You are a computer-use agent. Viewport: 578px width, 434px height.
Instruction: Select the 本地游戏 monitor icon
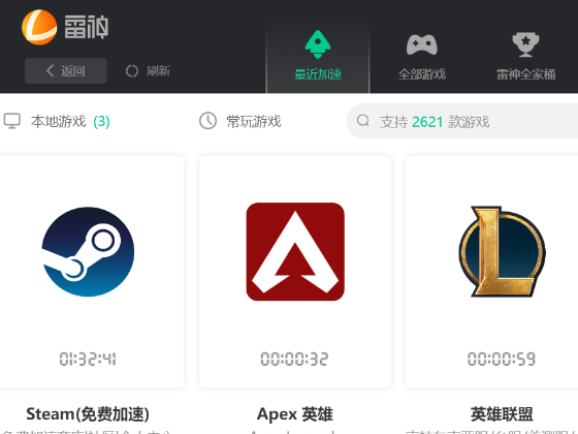[x=12, y=121]
